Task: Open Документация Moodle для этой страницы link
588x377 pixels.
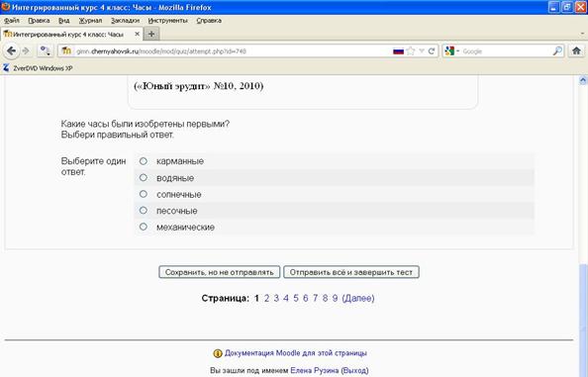Action: coord(296,353)
